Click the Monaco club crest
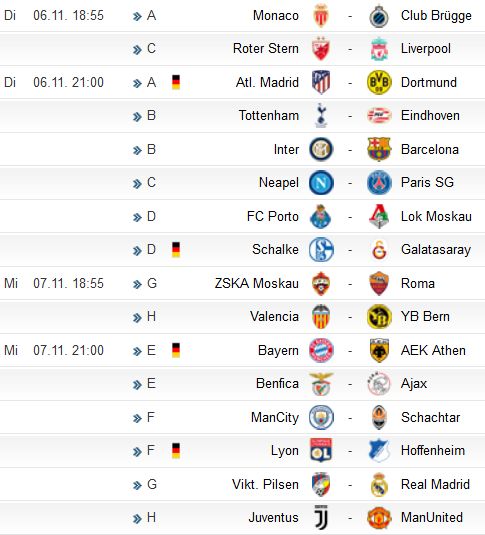Viewport: 485px width, 535px height. point(321,15)
